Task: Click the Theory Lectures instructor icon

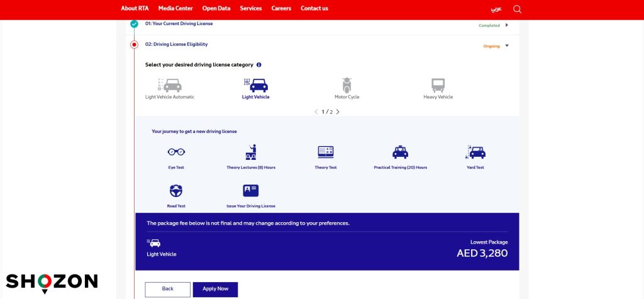Action: click(x=251, y=152)
